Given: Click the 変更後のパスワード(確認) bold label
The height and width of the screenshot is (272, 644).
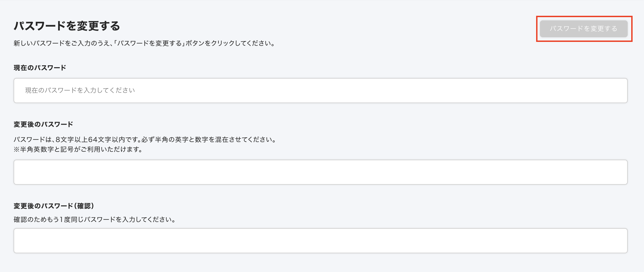Looking at the screenshot, I should coord(54,206).
